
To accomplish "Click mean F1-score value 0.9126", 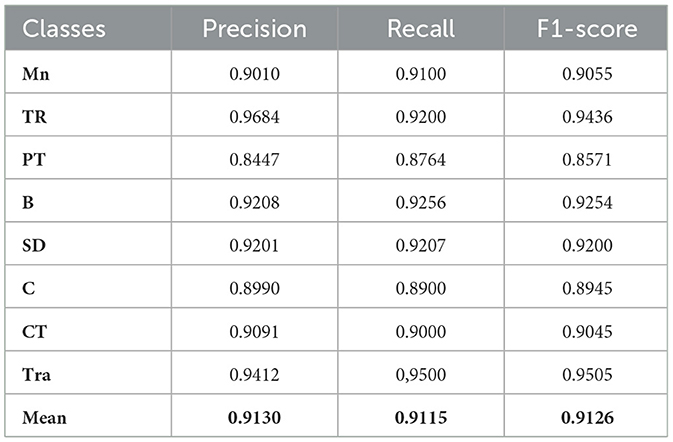I will tap(587, 418).
